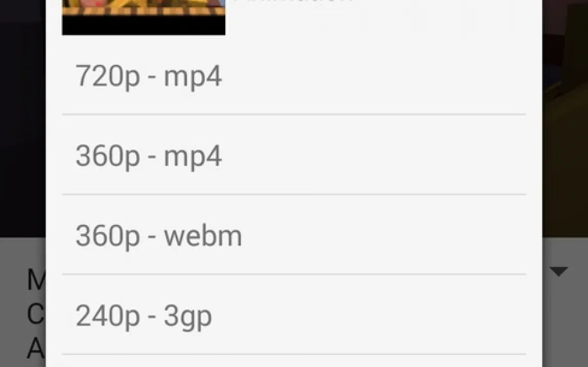
Task: Click the 'mp4' label in the 720p row
Action: (x=193, y=77)
